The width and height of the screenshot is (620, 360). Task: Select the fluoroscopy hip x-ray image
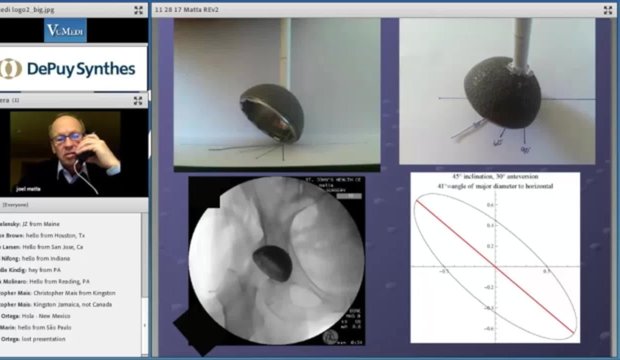point(276,261)
